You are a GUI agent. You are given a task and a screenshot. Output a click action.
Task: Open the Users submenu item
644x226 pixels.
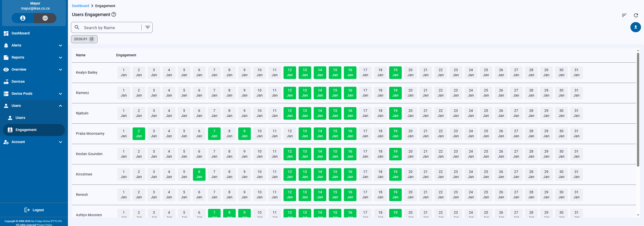tap(20, 118)
